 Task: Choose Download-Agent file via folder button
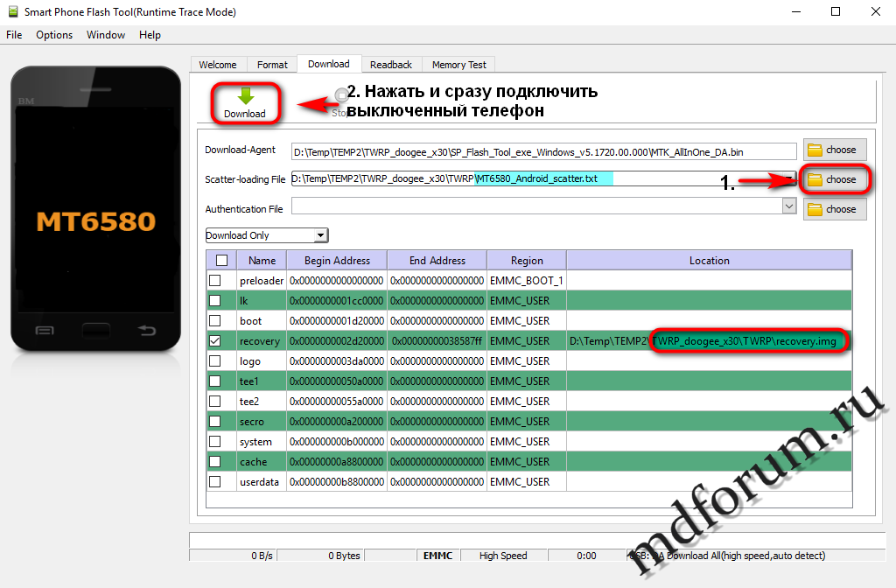click(x=834, y=150)
